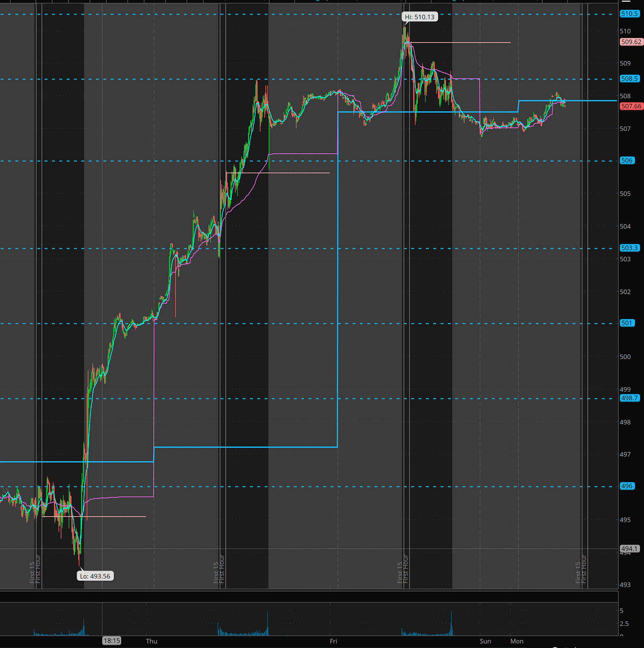Click the tallest volume spike before Sun
Image resolution: width=644 pixels, height=648 pixels.
pos(452,623)
